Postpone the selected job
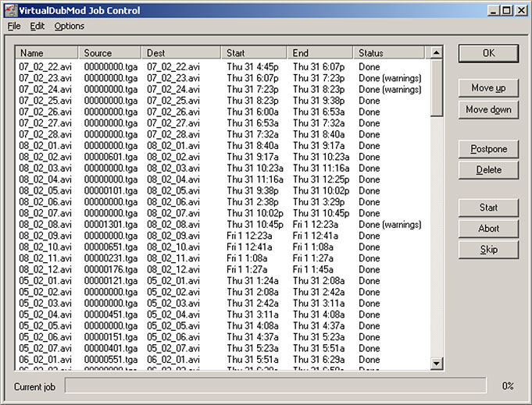The width and height of the screenshot is (532, 405). [488, 149]
